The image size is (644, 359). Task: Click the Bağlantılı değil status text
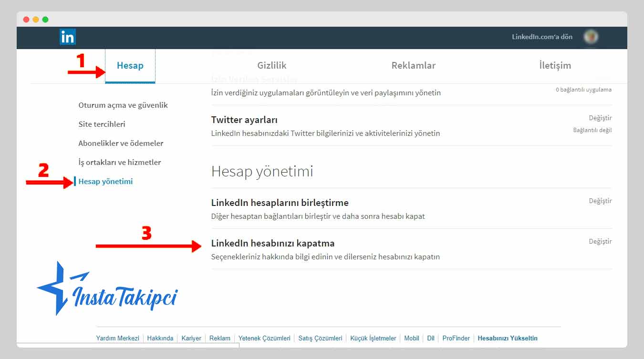[x=592, y=130]
